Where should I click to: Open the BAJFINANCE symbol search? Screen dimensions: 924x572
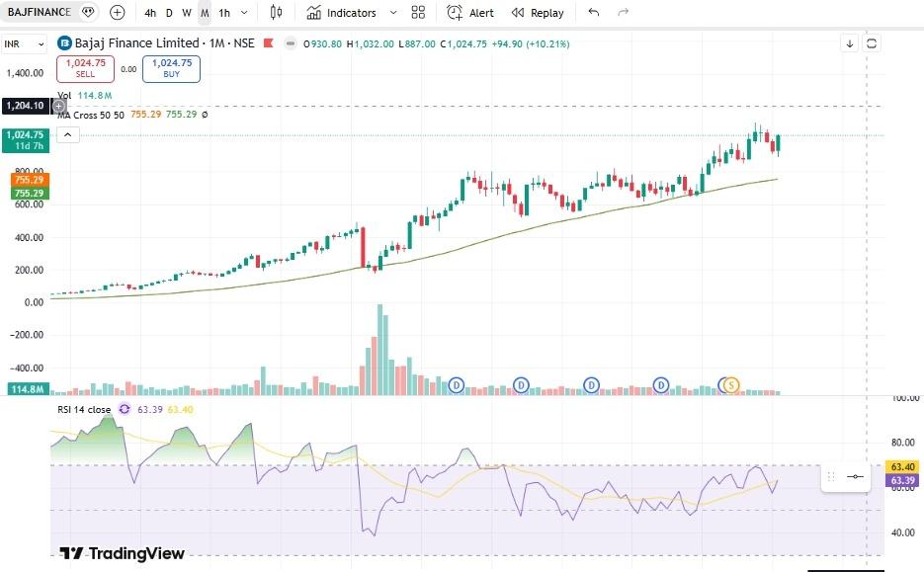(39, 12)
